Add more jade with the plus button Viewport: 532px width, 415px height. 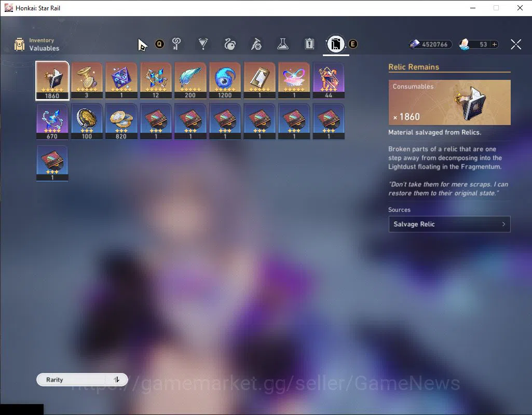[x=495, y=45]
